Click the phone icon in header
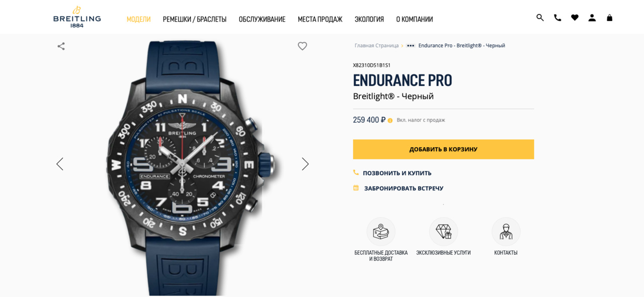Screen dimensions: 644x297 557,18
